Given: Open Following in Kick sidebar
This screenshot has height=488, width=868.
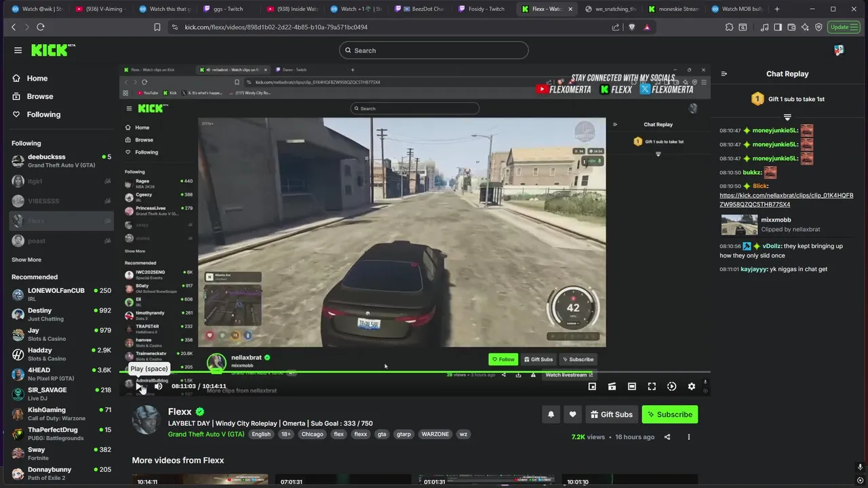Looking at the screenshot, I should click(37, 115).
